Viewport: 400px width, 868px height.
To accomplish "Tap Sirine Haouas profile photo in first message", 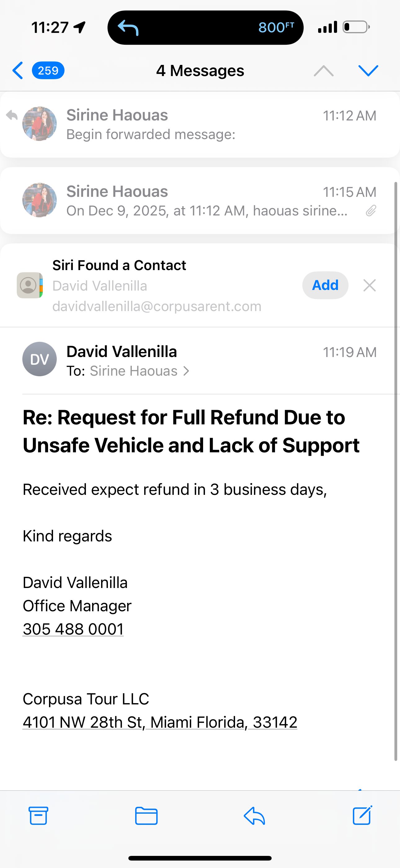I will click(39, 124).
